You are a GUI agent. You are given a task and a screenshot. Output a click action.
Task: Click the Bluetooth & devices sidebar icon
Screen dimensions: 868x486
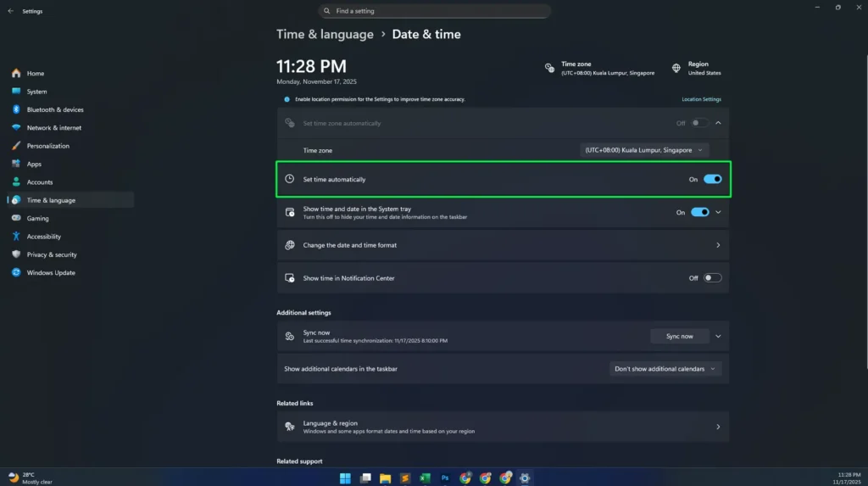tap(16, 109)
